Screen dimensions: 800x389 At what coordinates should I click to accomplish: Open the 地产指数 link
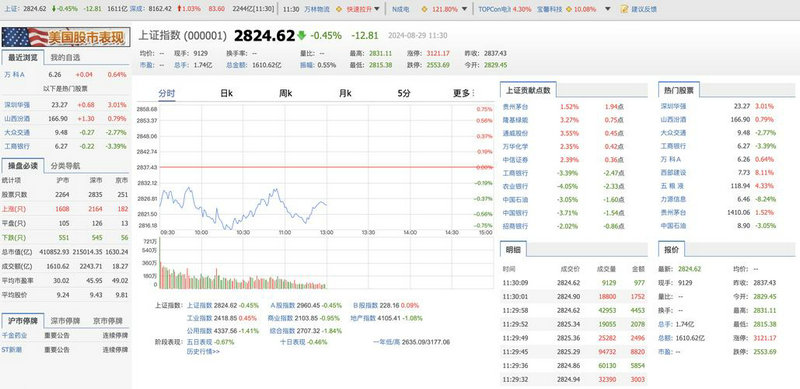pyautogui.click(x=363, y=319)
